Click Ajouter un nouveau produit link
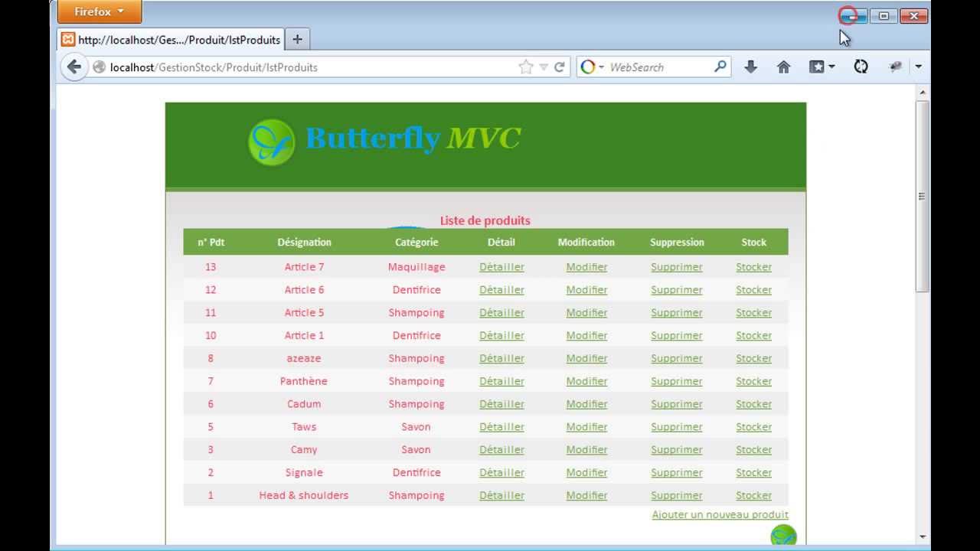The image size is (980, 551). pyautogui.click(x=720, y=514)
